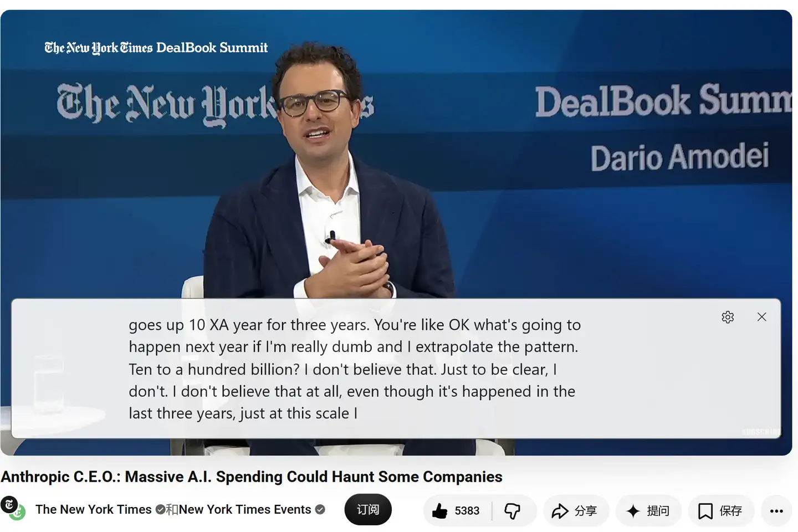Click the verified badge after The New York Times

pyautogui.click(x=160, y=510)
